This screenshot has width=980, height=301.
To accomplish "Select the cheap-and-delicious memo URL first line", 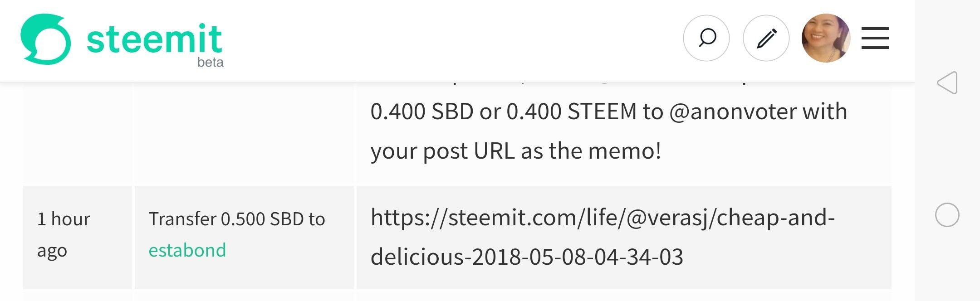I will [603, 218].
